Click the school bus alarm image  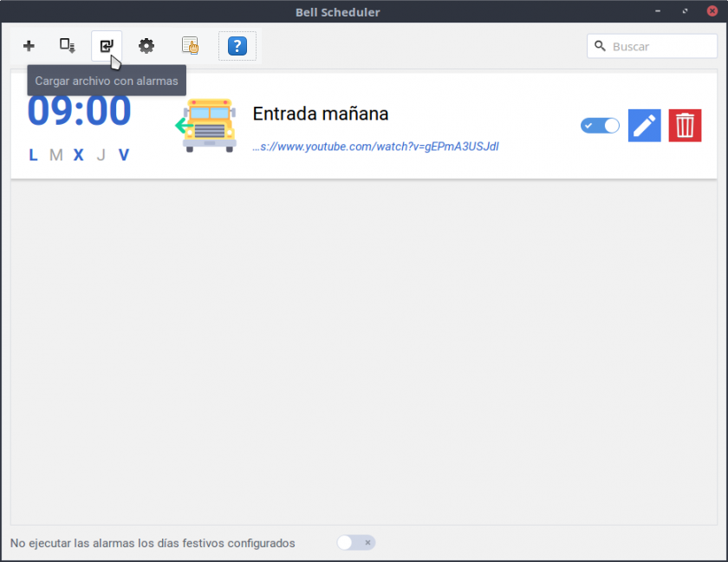206,126
